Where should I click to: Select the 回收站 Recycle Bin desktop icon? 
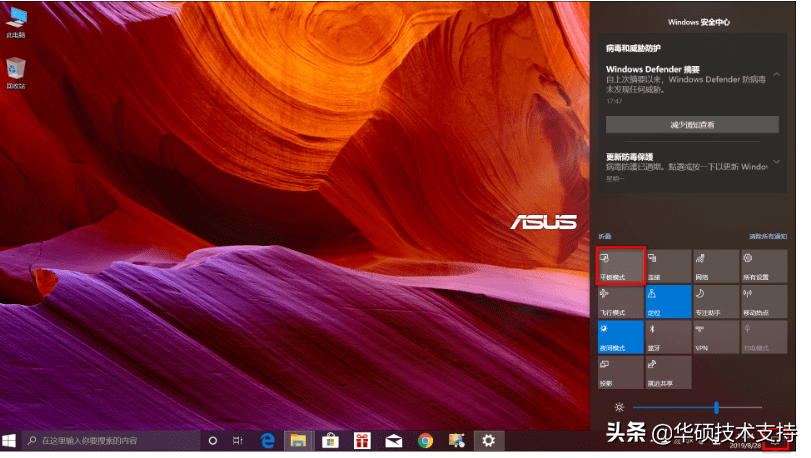[x=17, y=75]
